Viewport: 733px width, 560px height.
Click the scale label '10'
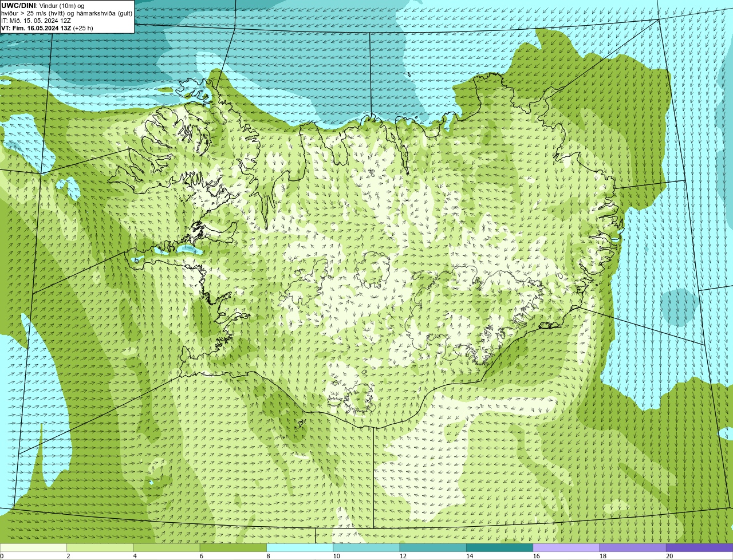[x=336, y=556]
